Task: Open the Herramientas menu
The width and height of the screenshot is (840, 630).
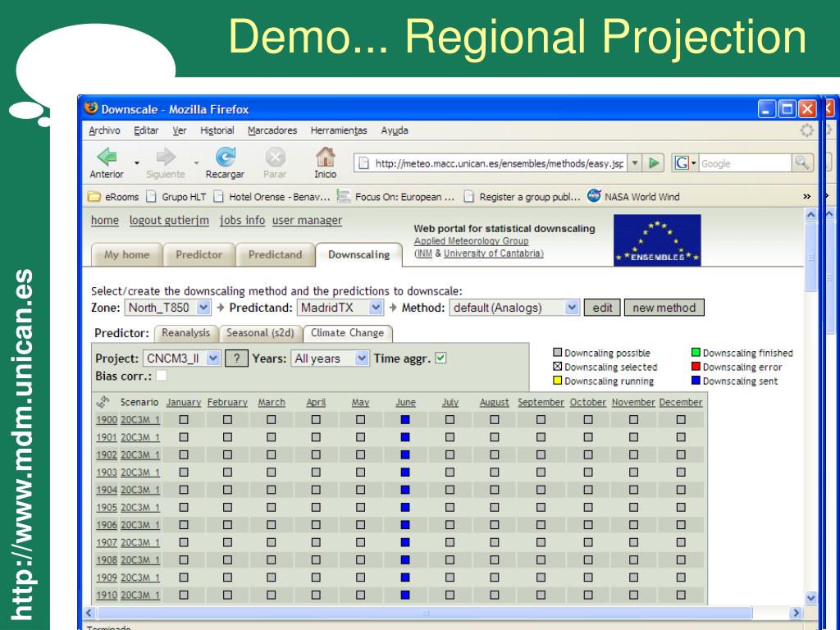Action: click(x=339, y=130)
